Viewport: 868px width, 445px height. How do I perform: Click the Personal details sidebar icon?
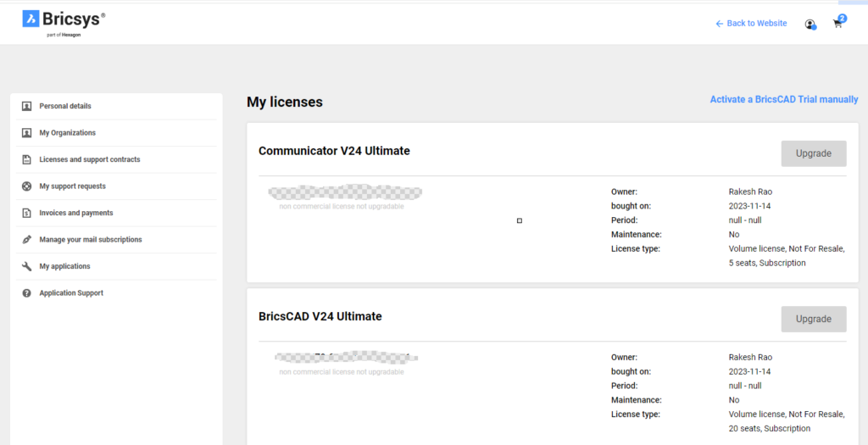coord(26,106)
